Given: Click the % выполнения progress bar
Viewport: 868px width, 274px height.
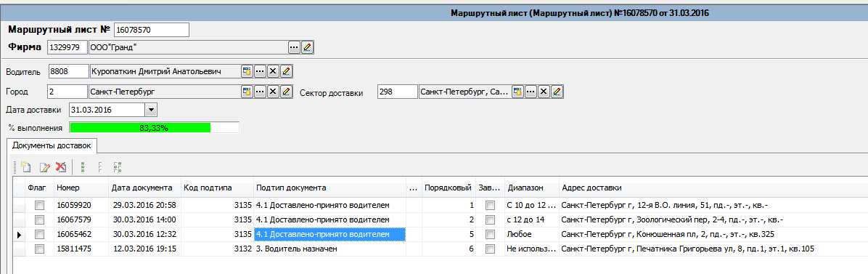Looking at the screenshot, I should [x=154, y=128].
